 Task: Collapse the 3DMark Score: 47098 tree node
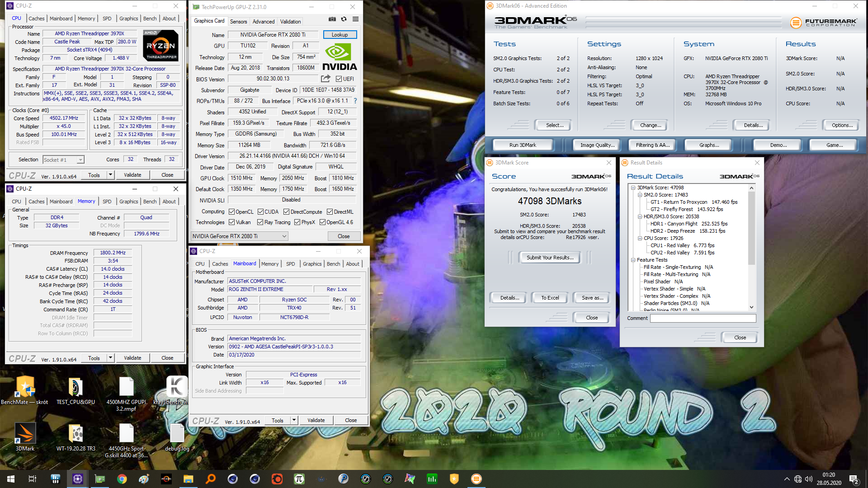tap(633, 188)
